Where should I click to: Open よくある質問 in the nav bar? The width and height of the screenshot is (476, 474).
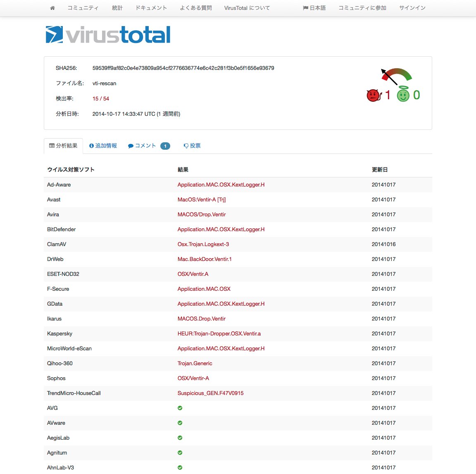coord(196,8)
